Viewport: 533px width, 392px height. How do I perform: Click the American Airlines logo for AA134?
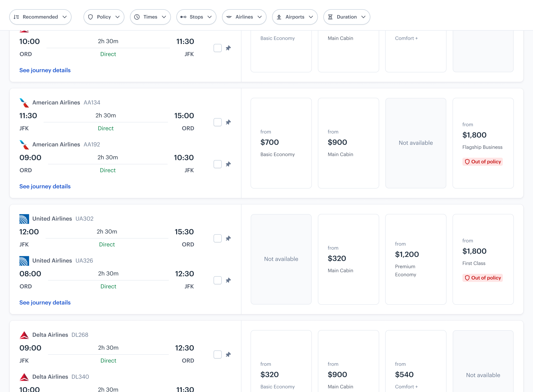(x=24, y=103)
